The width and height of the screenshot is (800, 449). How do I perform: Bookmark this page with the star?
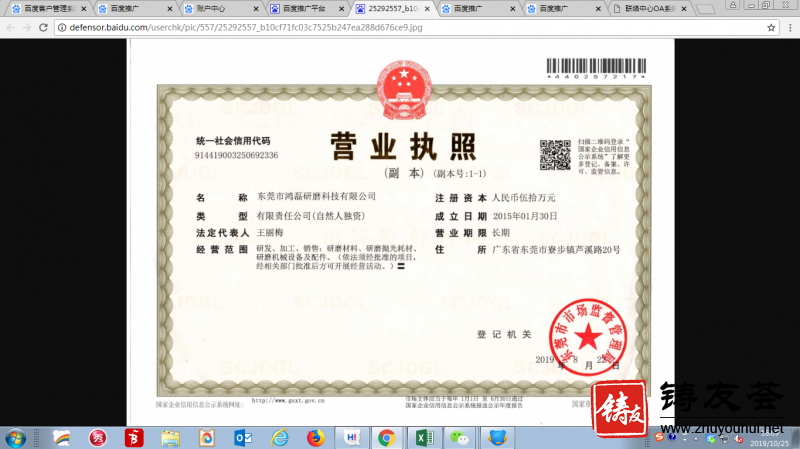tap(771, 28)
